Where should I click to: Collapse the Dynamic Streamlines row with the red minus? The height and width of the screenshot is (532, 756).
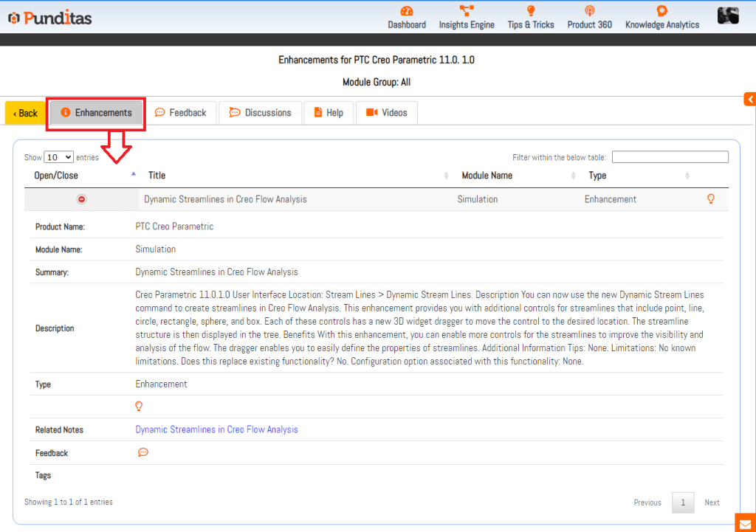click(x=82, y=199)
